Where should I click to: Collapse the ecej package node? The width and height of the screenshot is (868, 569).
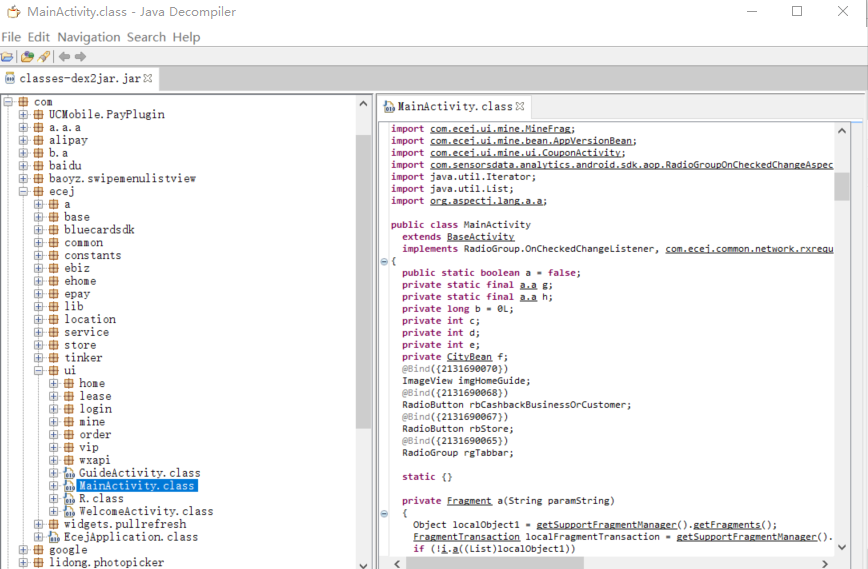coord(23,192)
